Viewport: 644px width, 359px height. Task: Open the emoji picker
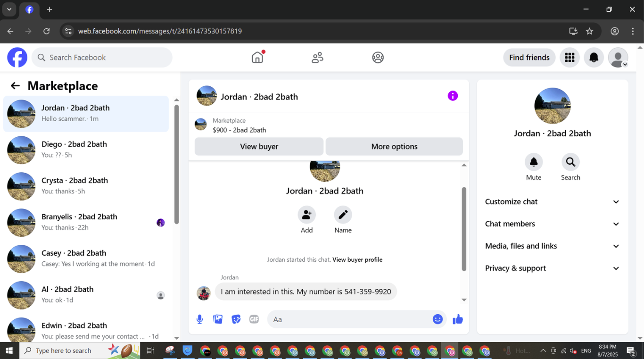pyautogui.click(x=438, y=319)
